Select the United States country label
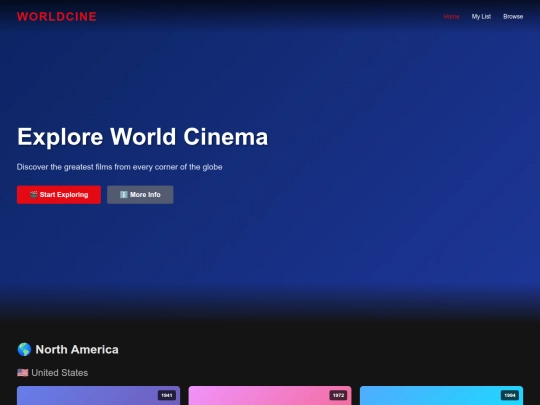The width and height of the screenshot is (540, 405). coord(60,373)
